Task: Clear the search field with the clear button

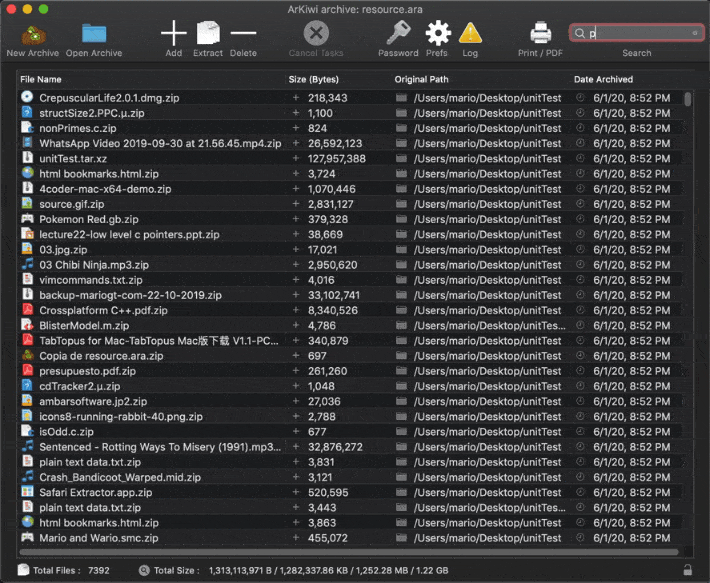Action: pyautogui.click(x=695, y=33)
